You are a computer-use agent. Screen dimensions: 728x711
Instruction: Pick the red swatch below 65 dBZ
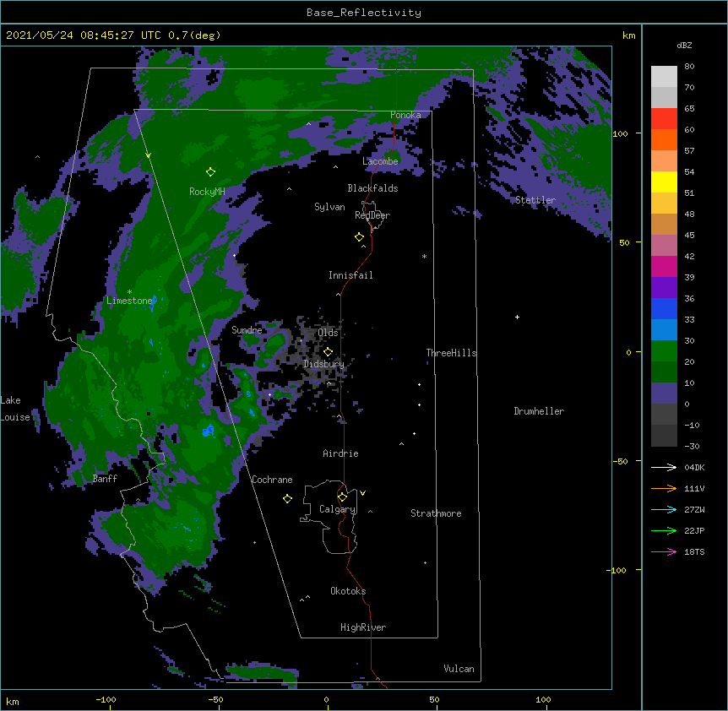pyautogui.click(x=664, y=118)
